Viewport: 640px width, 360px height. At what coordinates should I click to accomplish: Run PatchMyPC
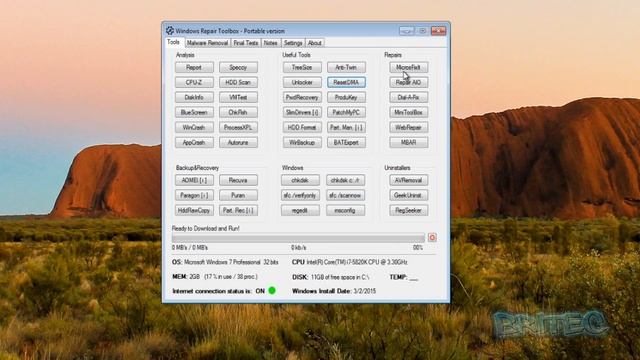[346, 112]
